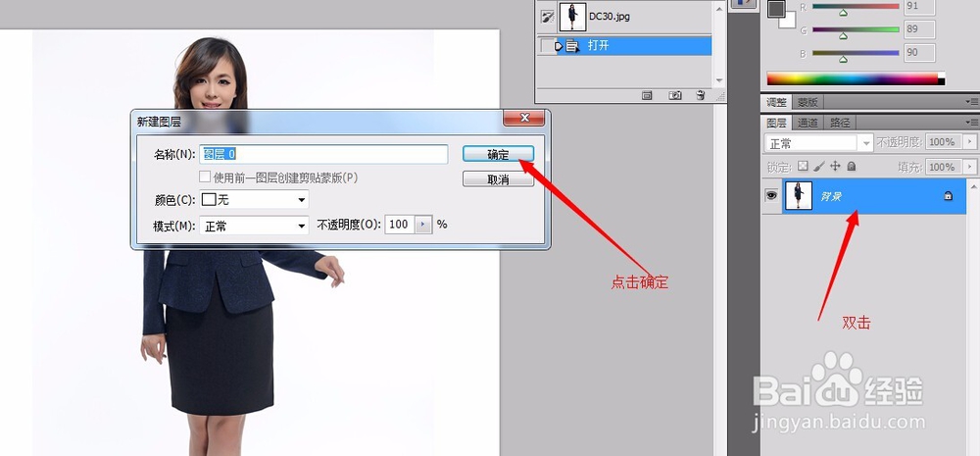Select the 打开 history state
This screenshot has height=456, width=980.
point(634,46)
